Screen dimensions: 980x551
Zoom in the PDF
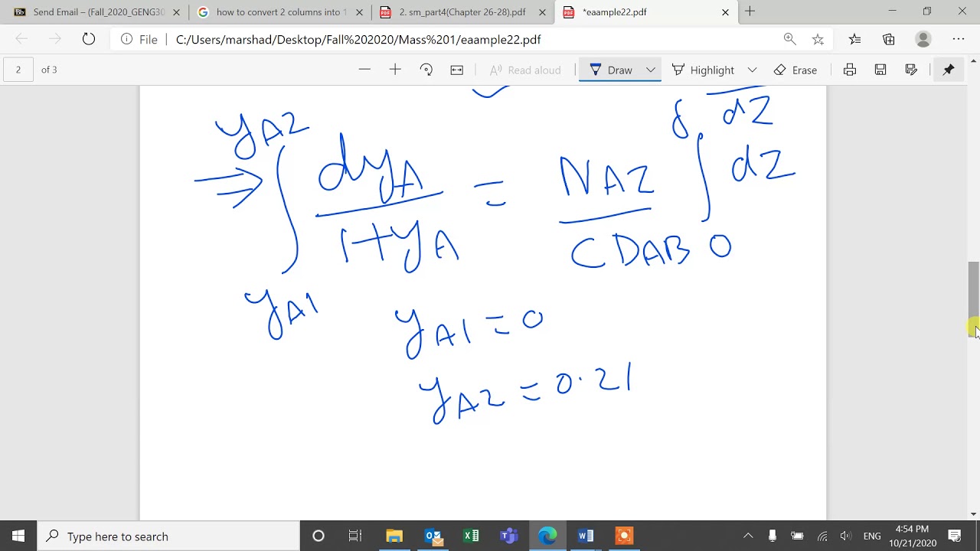click(395, 70)
